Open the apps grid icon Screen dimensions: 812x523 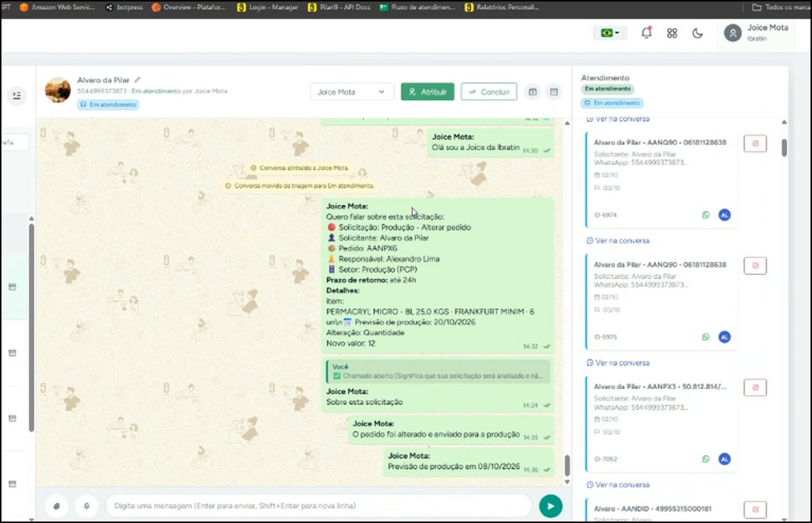pos(672,33)
